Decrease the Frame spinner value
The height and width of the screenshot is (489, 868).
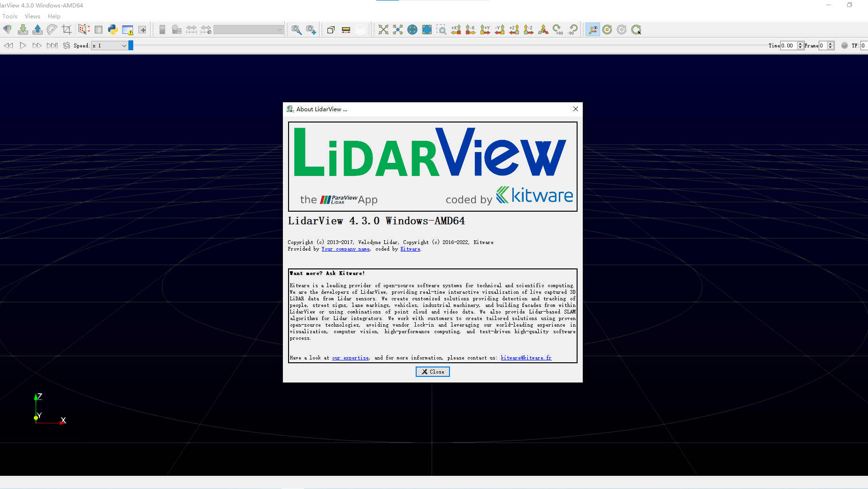point(831,47)
